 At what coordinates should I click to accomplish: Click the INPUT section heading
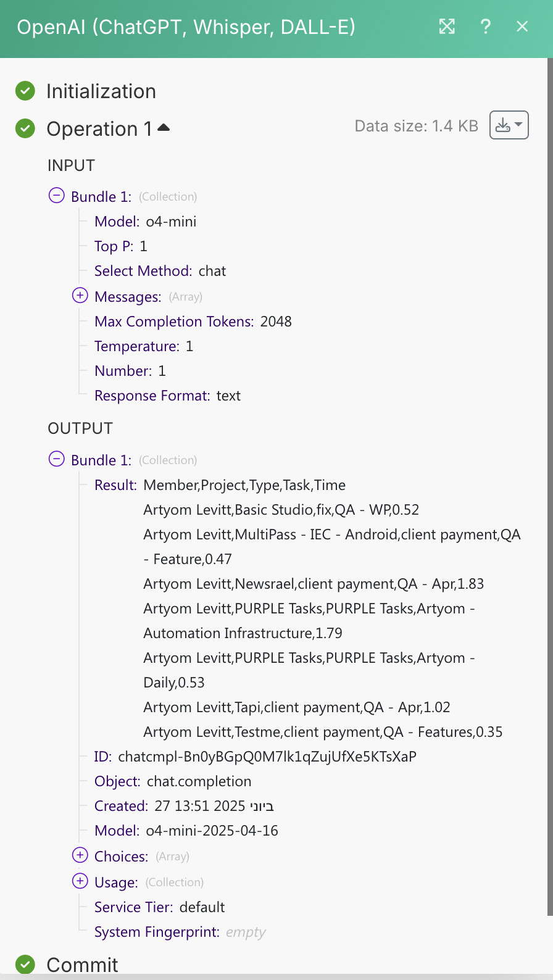(72, 165)
